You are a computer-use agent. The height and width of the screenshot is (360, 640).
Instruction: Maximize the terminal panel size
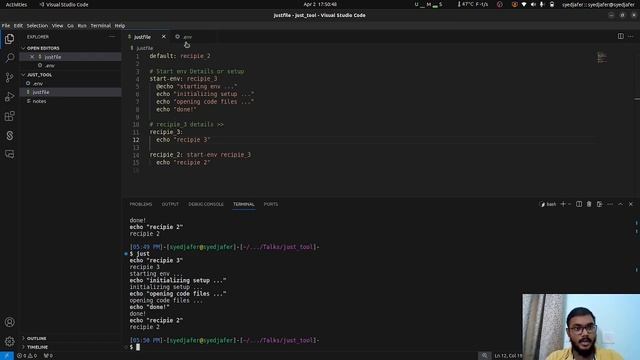pyautogui.click(x=620, y=204)
